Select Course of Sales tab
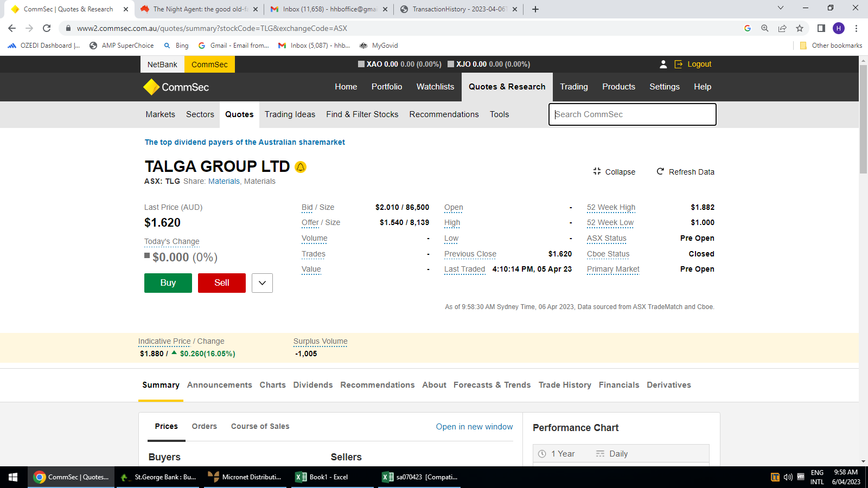The height and width of the screenshot is (488, 868). point(260,426)
